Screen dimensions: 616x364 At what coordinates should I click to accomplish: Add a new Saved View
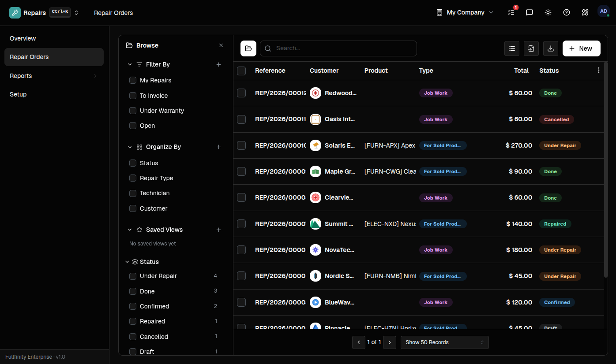click(218, 230)
